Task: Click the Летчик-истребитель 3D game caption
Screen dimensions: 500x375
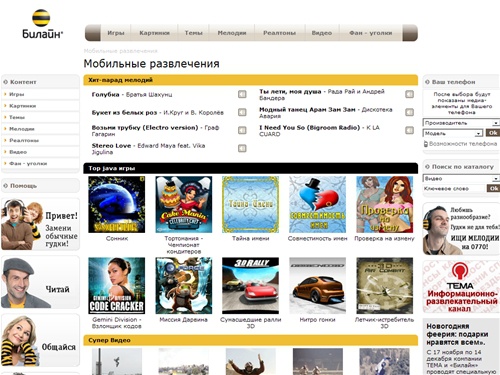Action: (384, 323)
